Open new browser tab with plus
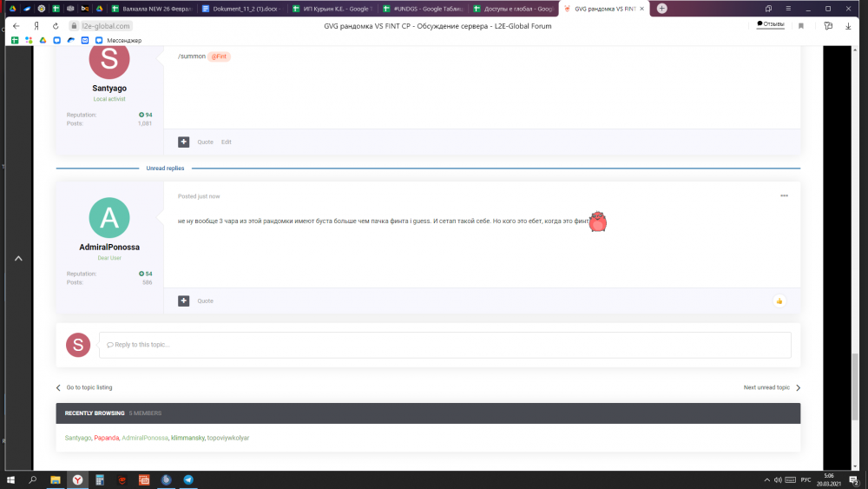This screenshot has width=868, height=489. click(662, 8)
